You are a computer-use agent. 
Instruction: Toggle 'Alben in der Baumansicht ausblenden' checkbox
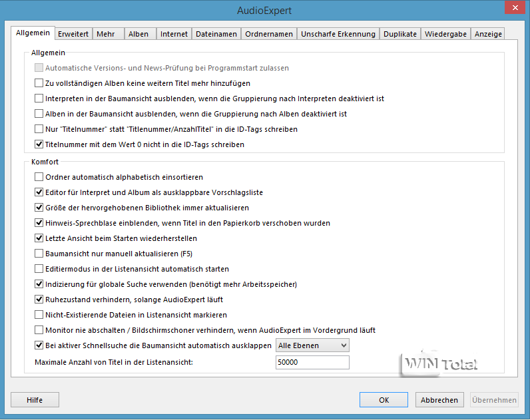click(39, 114)
